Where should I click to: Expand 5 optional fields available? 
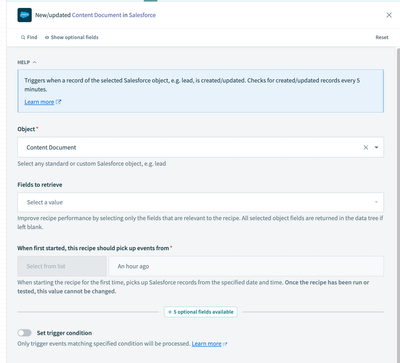point(201,312)
